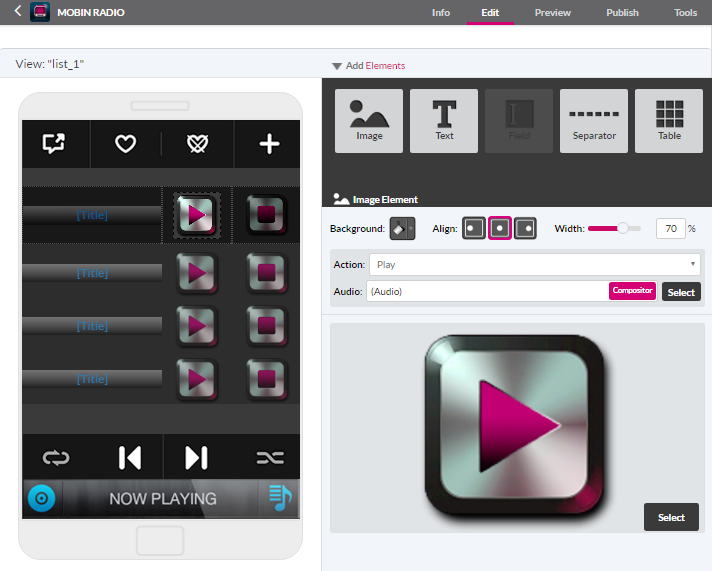Click the shuffle icon

[270, 458]
